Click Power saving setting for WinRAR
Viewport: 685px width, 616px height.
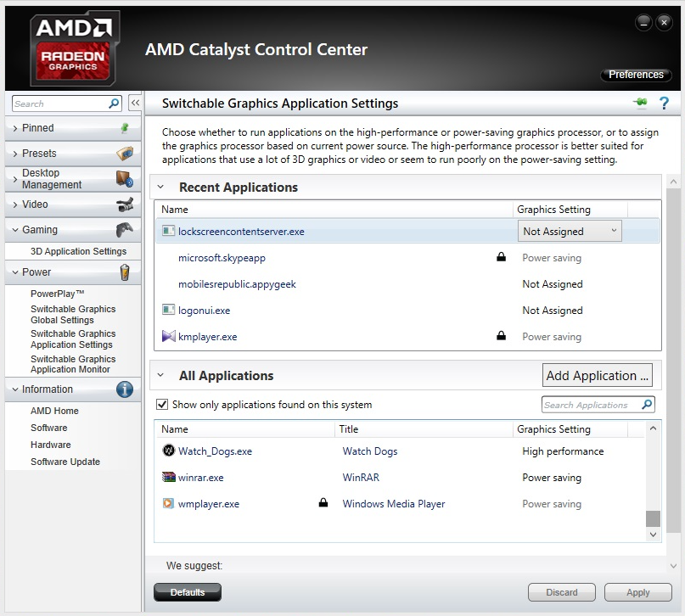coord(552,478)
